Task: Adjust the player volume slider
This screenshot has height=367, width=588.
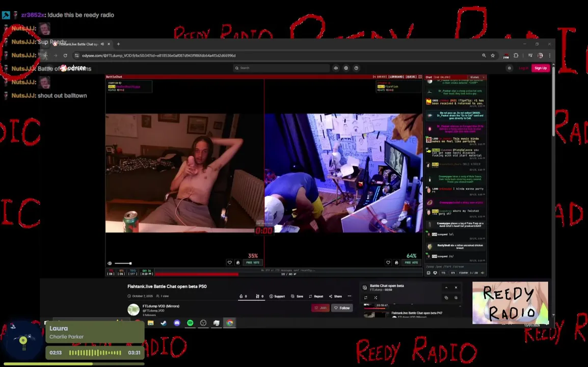Action: click(x=123, y=264)
